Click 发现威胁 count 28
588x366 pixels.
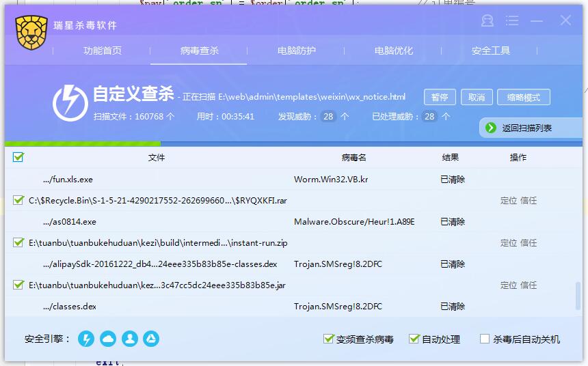pos(328,117)
